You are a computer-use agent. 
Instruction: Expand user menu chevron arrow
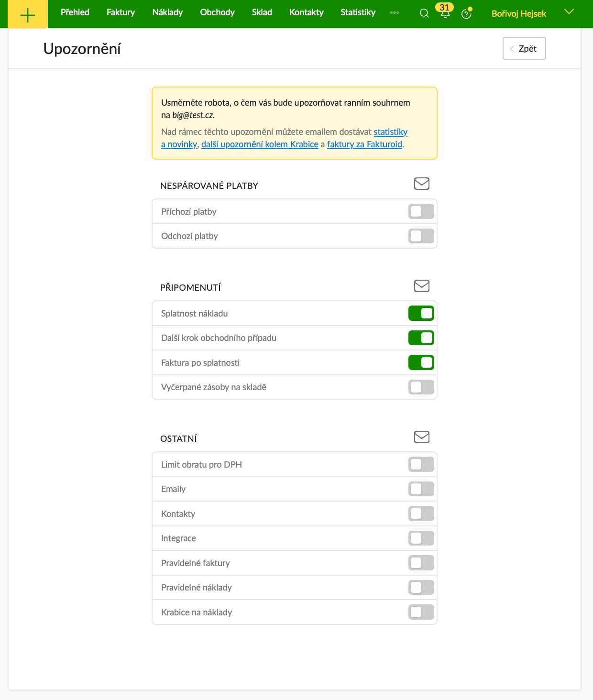pos(569,12)
